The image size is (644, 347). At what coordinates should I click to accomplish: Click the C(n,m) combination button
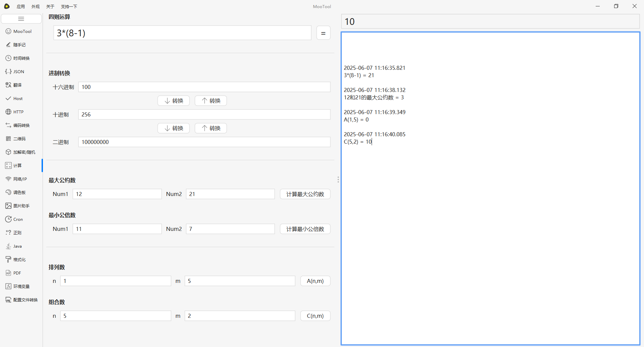tap(315, 316)
